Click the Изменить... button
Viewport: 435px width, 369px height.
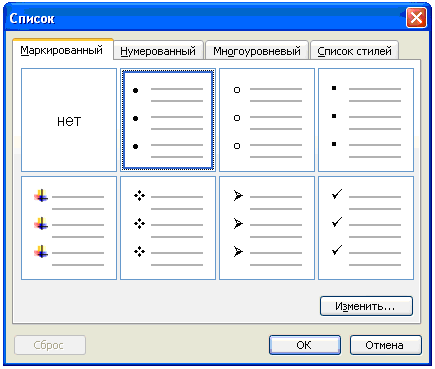366,306
